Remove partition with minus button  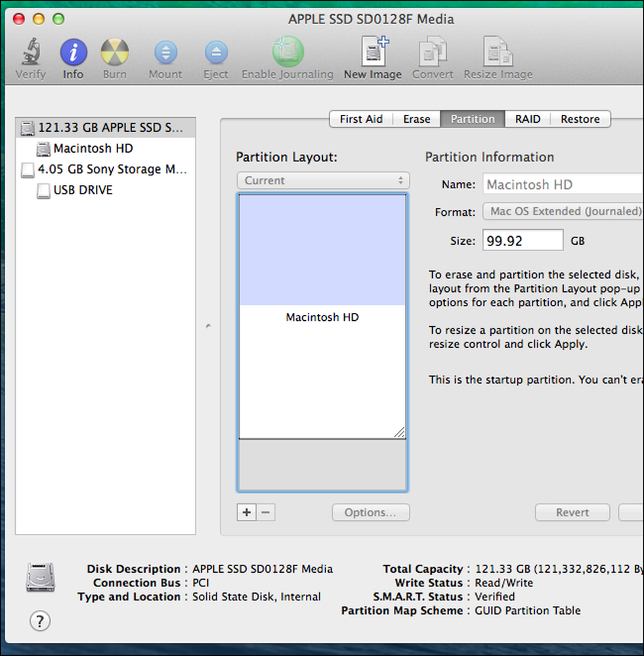click(265, 512)
